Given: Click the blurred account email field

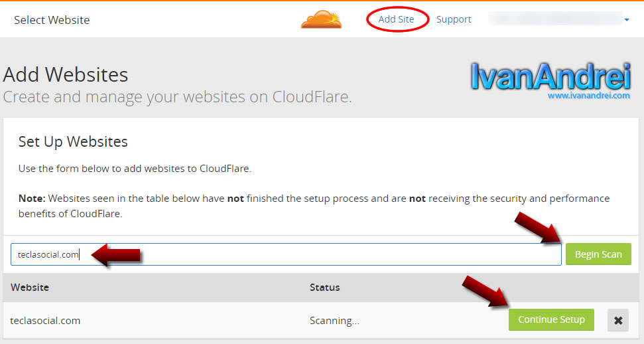Looking at the screenshot, I should [554, 19].
